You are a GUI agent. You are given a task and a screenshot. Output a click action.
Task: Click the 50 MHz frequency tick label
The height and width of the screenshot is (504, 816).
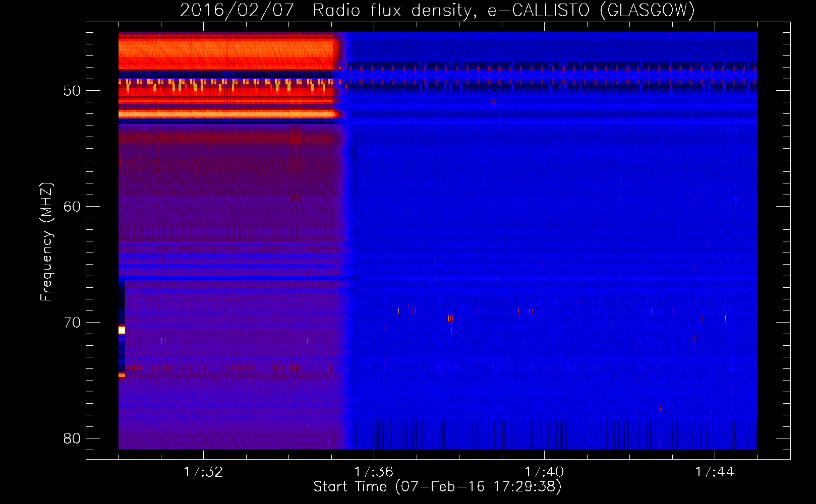[x=72, y=91]
